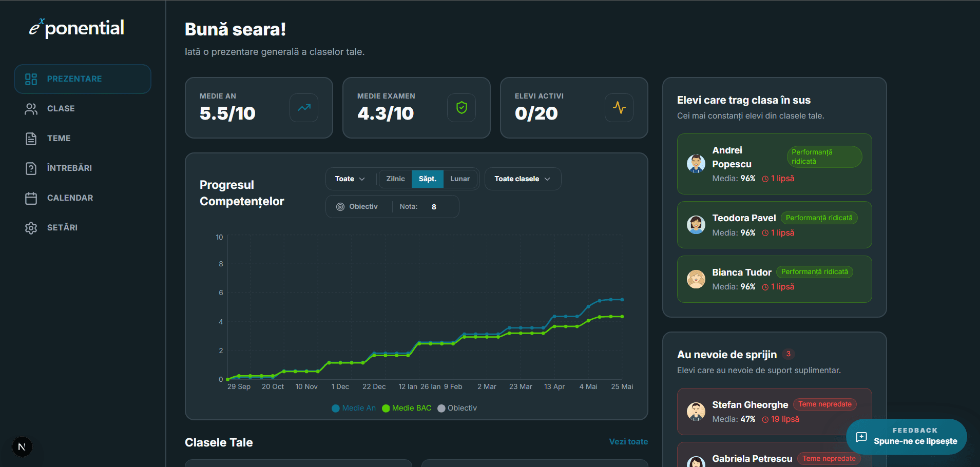The image size is (980, 467).
Task: Click the clock icon beside Andrei's 1 lipsă
Action: point(765,179)
